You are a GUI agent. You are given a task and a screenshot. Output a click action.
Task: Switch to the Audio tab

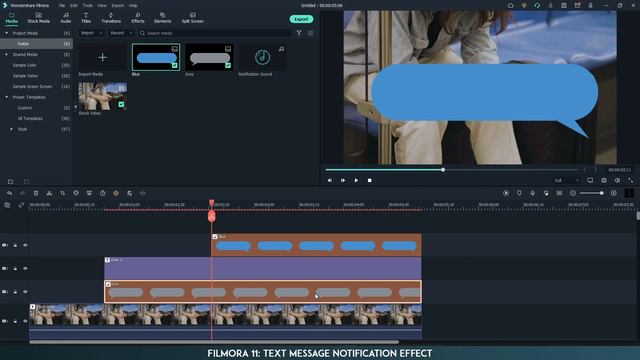pyautogui.click(x=66, y=18)
